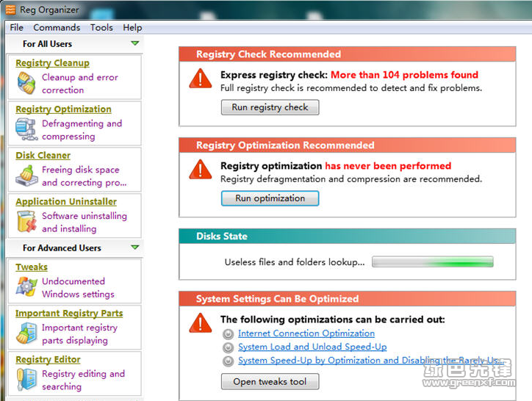Click 'Useless files and folders lookup...' text
532x401 pixels.
tap(295, 262)
